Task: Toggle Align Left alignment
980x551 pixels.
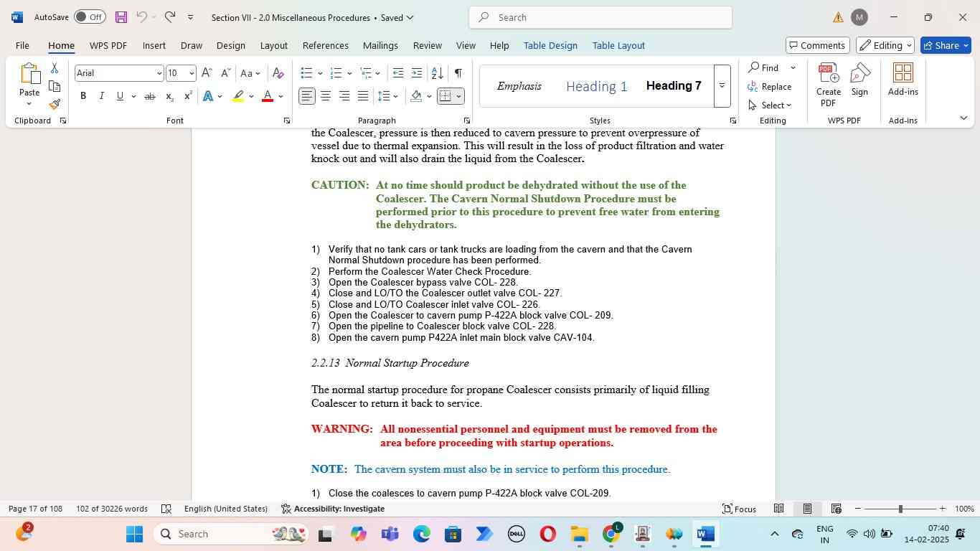Action: pyautogui.click(x=307, y=96)
